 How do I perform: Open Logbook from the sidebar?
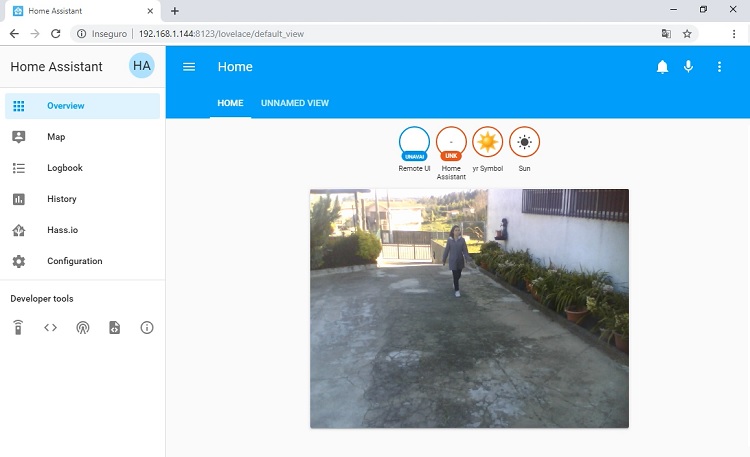click(x=64, y=168)
